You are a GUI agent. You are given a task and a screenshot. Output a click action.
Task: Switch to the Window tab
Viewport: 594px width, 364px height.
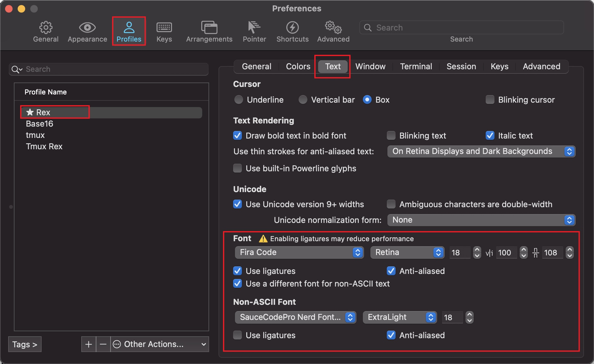point(370,66)
